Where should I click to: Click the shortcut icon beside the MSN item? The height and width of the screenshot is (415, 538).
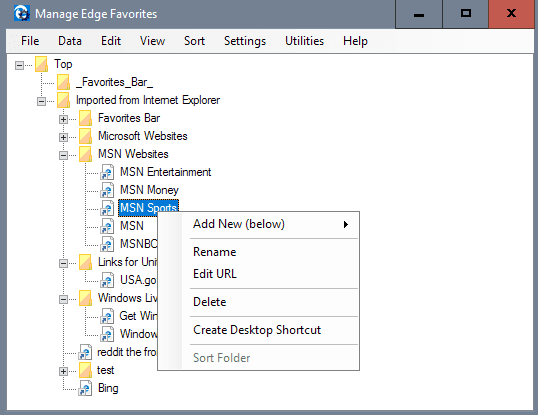107,226
